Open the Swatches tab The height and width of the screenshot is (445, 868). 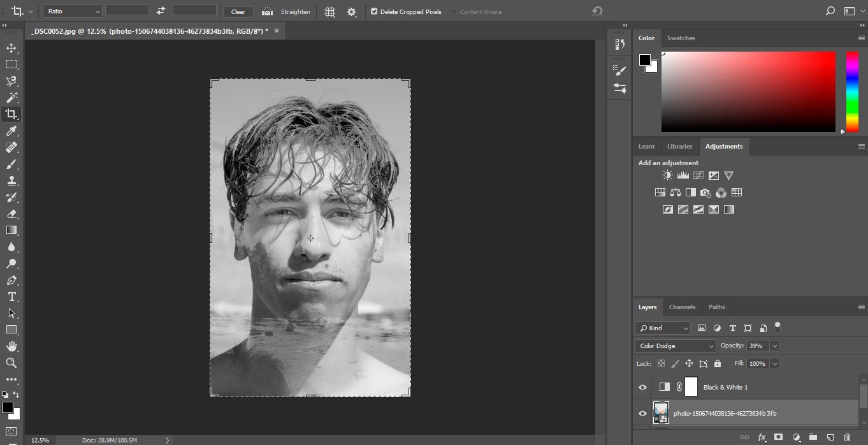(x=681, y=38)
